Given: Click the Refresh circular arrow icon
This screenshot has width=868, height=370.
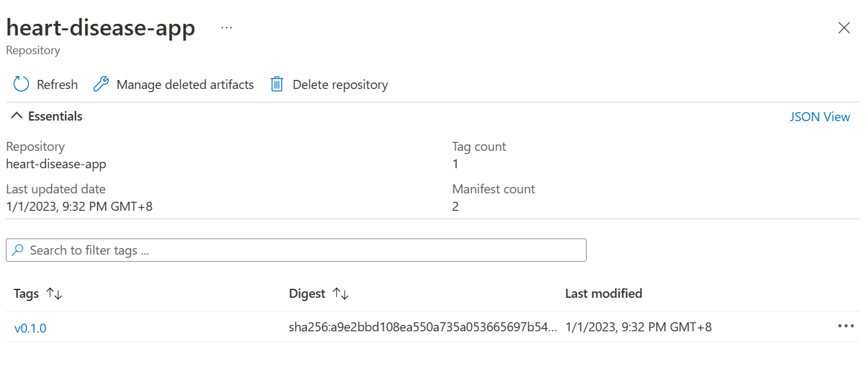Looking at the screenshot, I should pyautogui.click(x=21, y=84).
